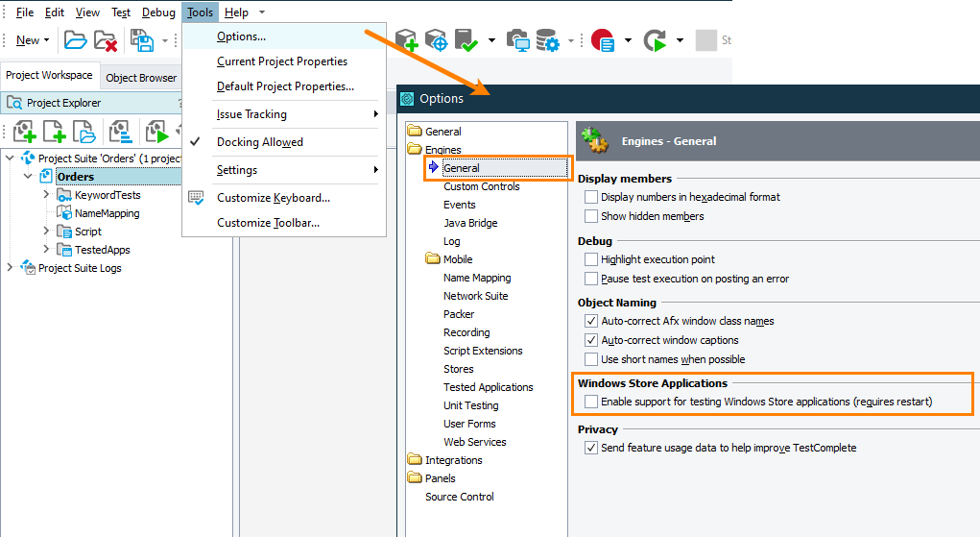Image resolution: width=980 pixels, height=537 pixels.
Task: Switch to the Object Browser tab
Action: click(x=141, y=78)
